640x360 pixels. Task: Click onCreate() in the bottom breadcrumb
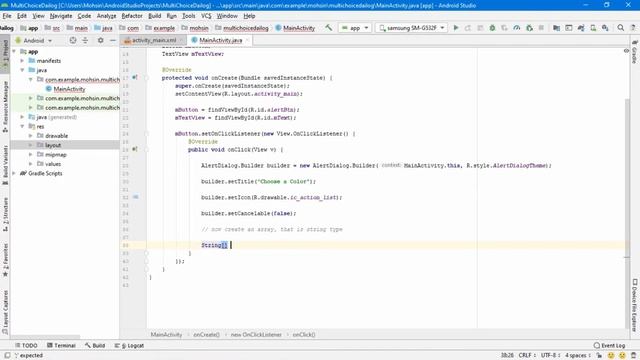coord(206,335)
